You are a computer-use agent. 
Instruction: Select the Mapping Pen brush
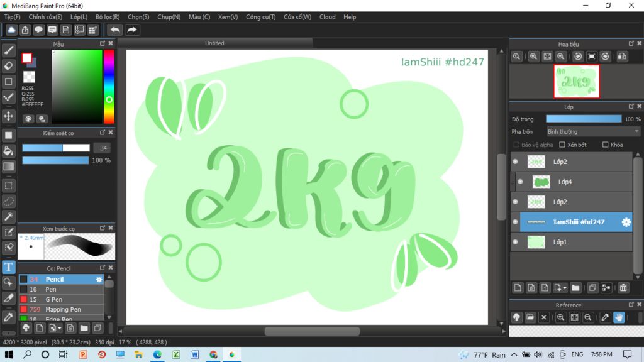point(61,309)
